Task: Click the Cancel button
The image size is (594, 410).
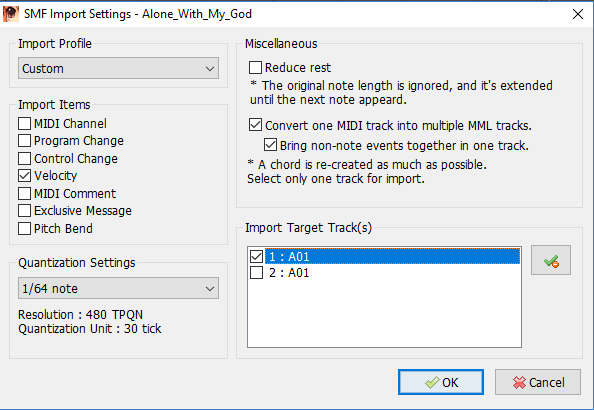Action: tap(538, 382)
